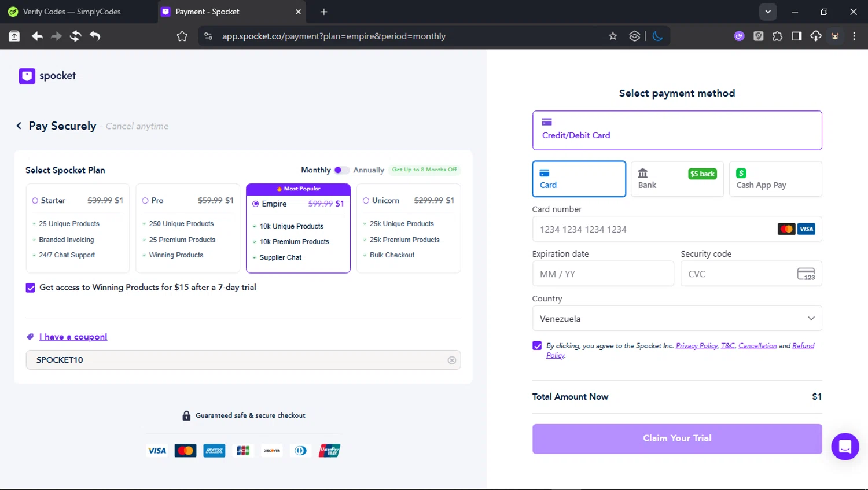Open a new browser tab
Image resolution: width=868 pixels, height=490 pixels.
pos(323,12)
